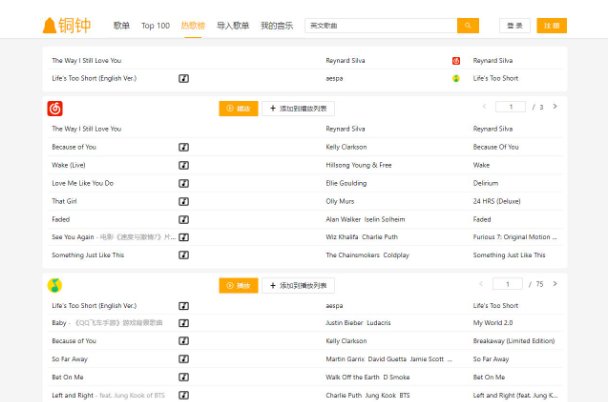Click the green QQ Music source icon

pos(55,285)
